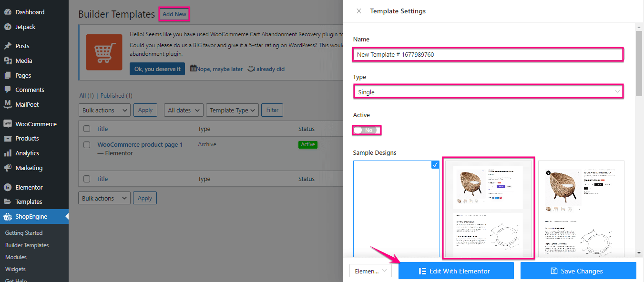Open the Elementor editor dropdown
The height and width of the screenshot is (282, 644).
coord(370,271)
